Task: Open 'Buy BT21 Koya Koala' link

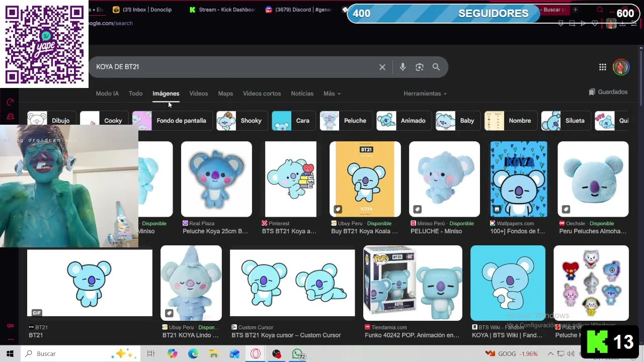Action: click(x=364, y=231)
